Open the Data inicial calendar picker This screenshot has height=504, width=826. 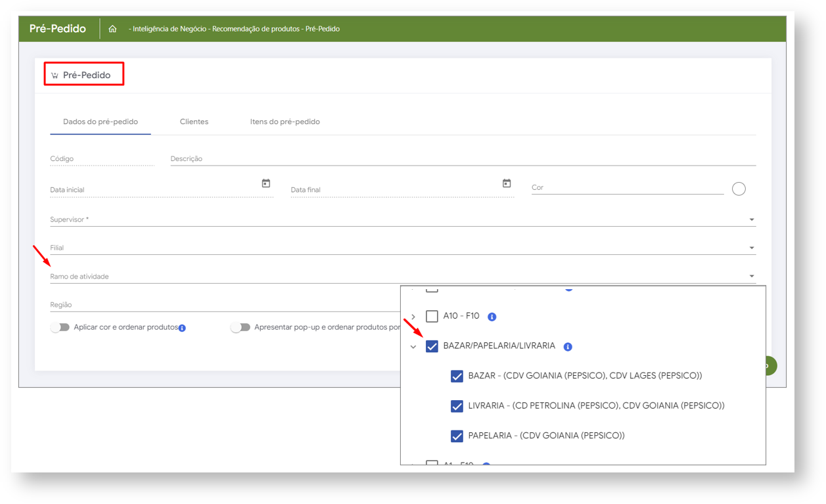(x=265, y=183)
